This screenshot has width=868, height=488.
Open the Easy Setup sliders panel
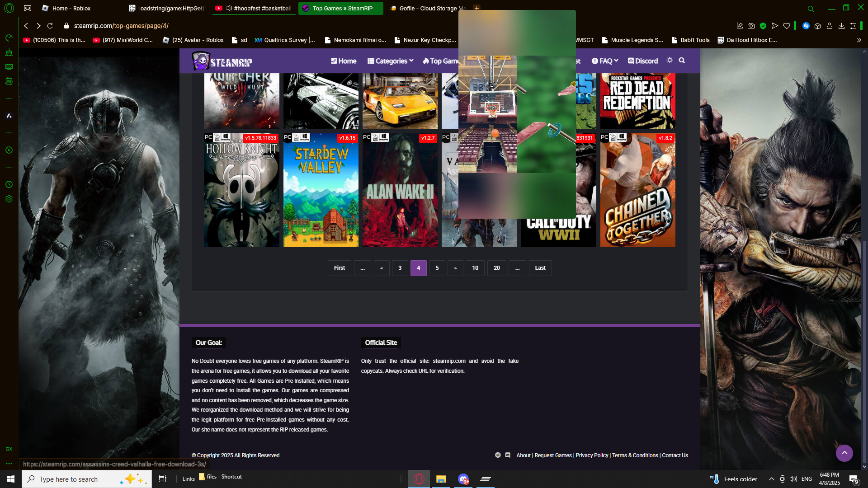(x=853, y=26)
